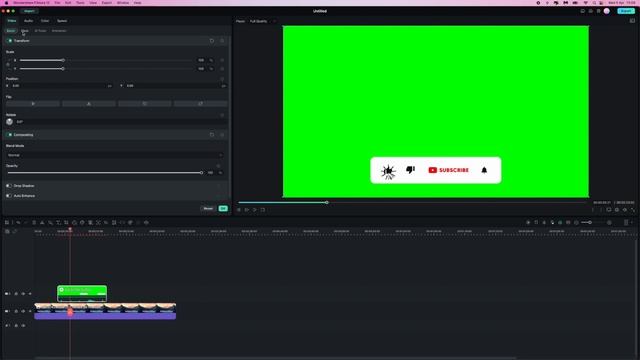Click the Opacity slider handle

(x=201, y=173)
